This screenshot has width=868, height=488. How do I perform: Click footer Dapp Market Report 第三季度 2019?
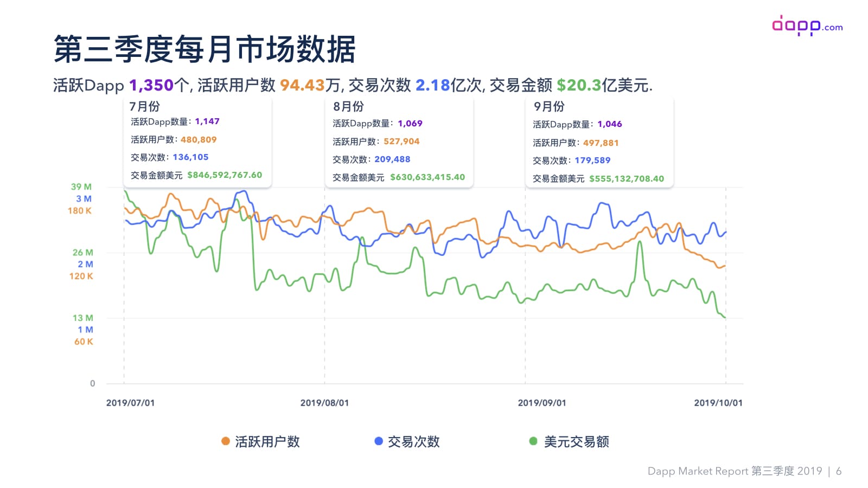pos(735,471)
